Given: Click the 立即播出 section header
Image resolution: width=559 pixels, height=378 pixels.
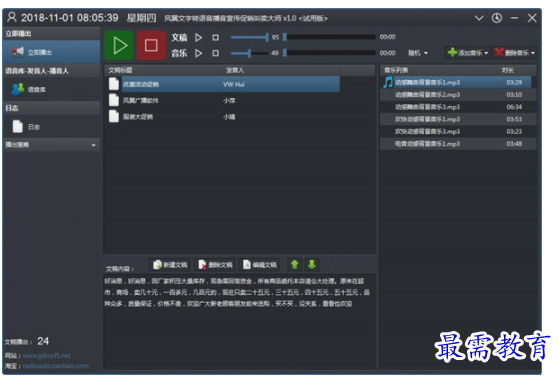Looking at the screenshot, I should (x=51, y=34).
